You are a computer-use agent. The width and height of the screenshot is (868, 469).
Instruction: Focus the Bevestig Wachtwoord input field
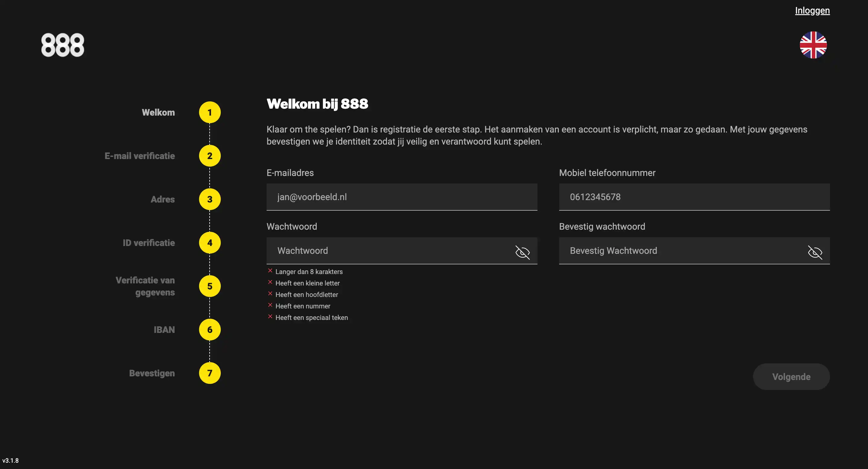click(x=694, y=250)
